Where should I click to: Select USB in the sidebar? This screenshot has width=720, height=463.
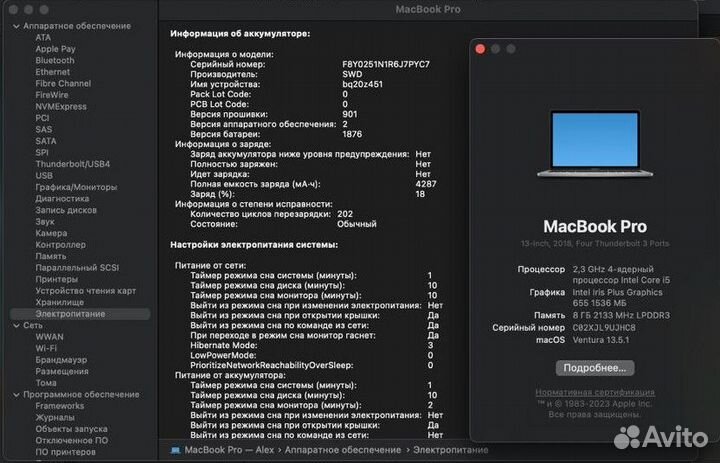point(44,175)
